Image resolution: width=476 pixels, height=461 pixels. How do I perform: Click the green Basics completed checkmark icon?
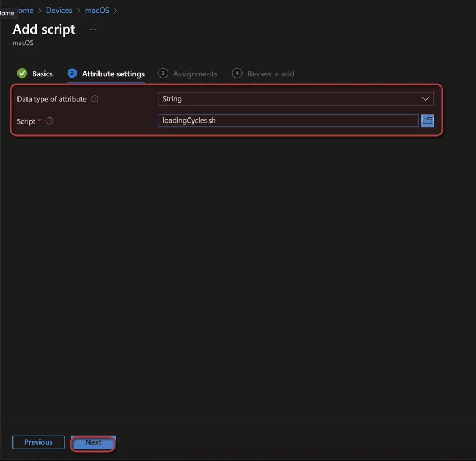coord(22,73)
